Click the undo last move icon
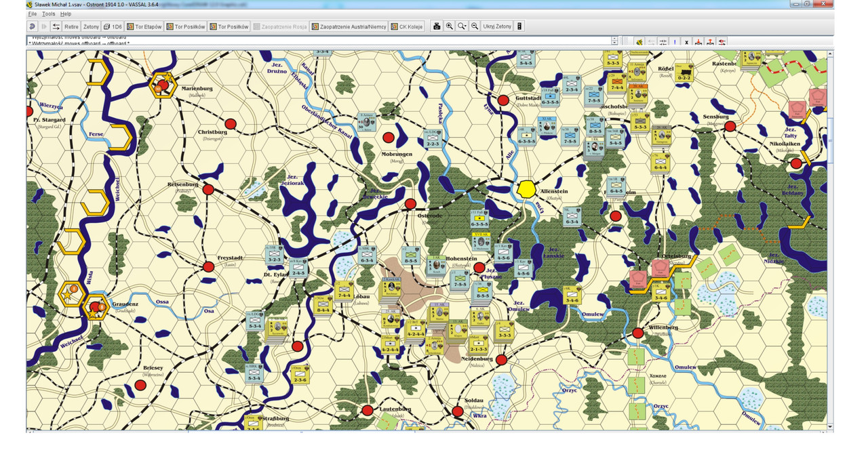The height and width of the screenshot is (469, 868). [x=32, y=26]
